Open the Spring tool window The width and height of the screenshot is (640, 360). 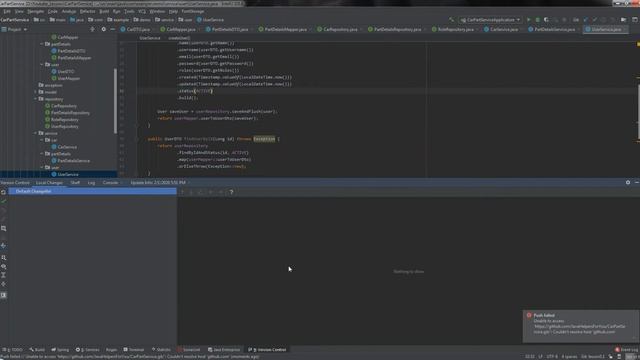[x=60, y=350]
